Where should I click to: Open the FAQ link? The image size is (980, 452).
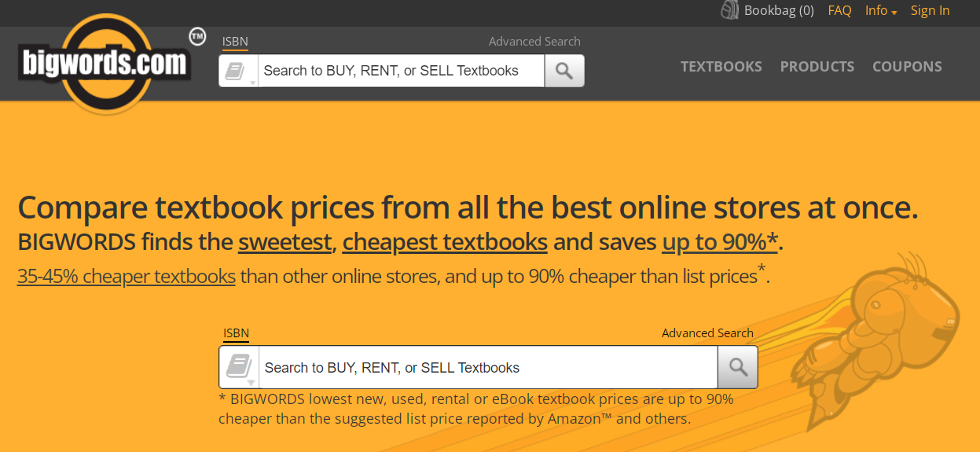click(839, 11)
